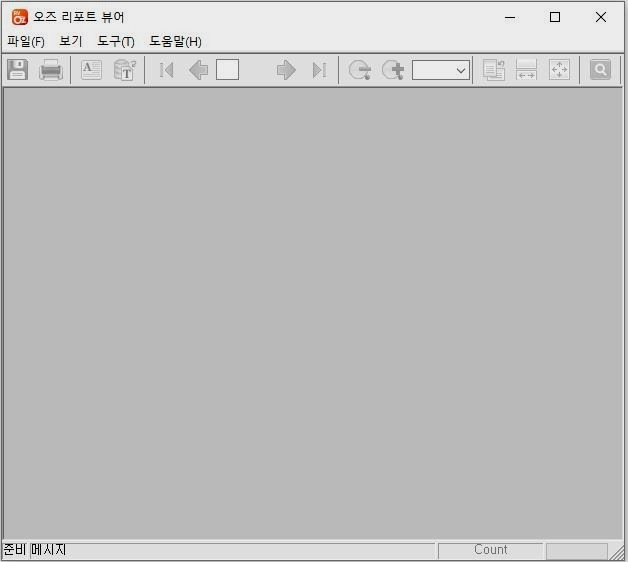Click the window resize grip in status bar corner

[x=617, y=553]
